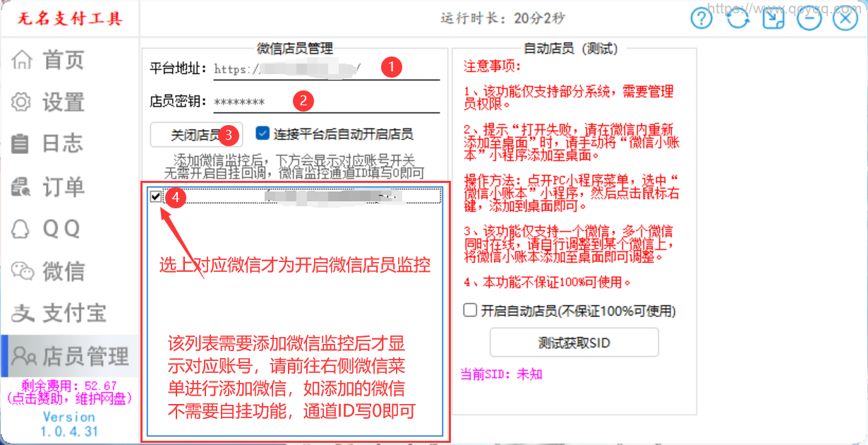Viewport: 868px width, 445px height.
Task: Click the chat bubbles icon beside 微信
Action: (x=23, y=271)
